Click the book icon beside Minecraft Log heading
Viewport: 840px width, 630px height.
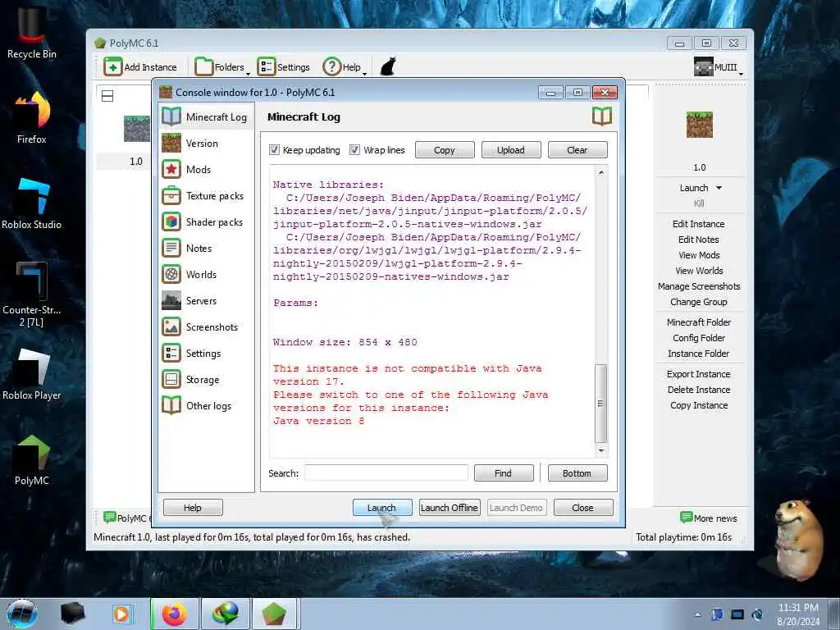tap(601, 116)
